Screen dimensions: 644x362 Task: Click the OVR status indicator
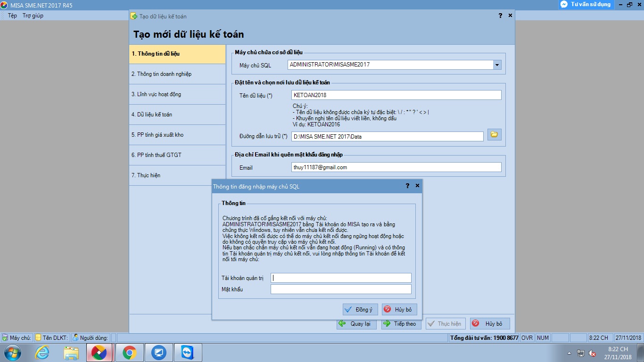[x=527, y=338]
